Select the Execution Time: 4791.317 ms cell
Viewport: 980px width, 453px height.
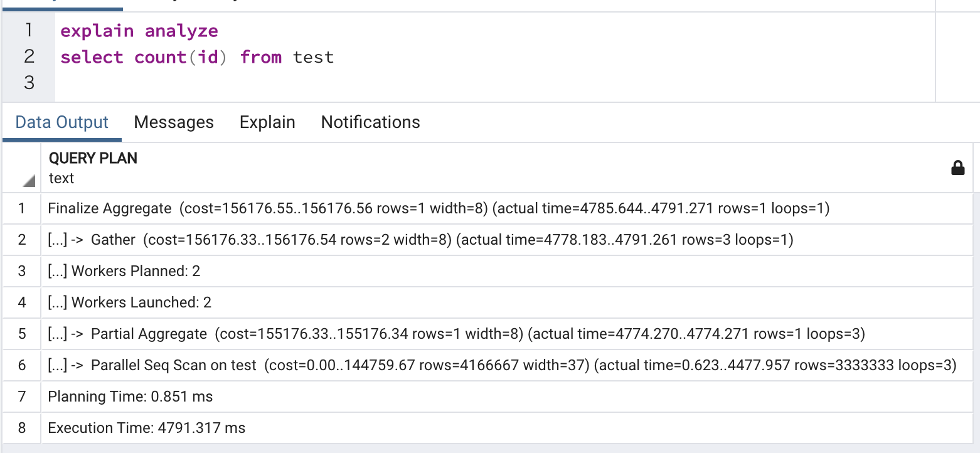pyautogui.click(x=146, y=428)
